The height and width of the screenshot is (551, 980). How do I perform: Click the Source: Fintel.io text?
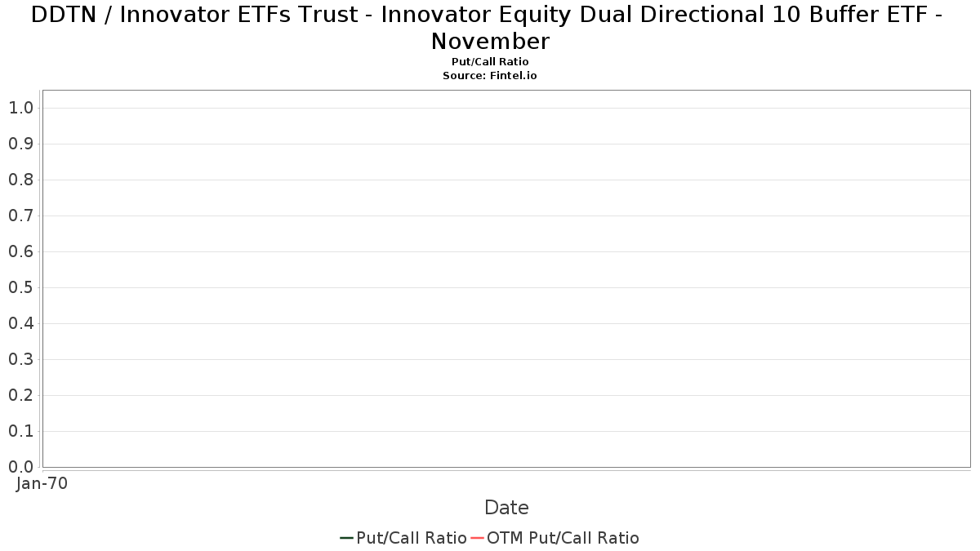click(490, 75)
